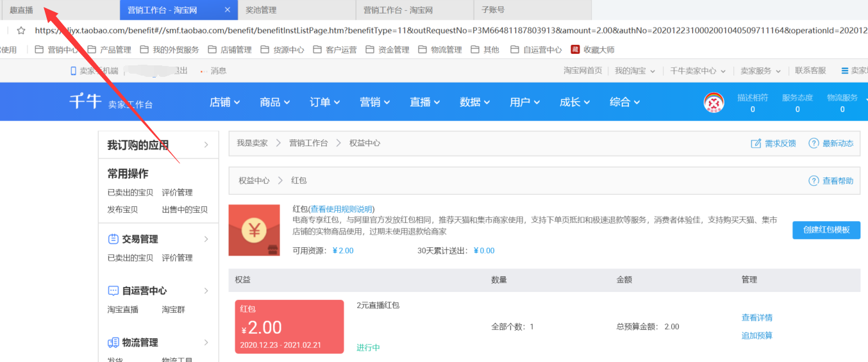The width and height of the screenshot is (868, 362).
Task: Open the 我的外贸服务 bookmark folder
Action: 169,49
